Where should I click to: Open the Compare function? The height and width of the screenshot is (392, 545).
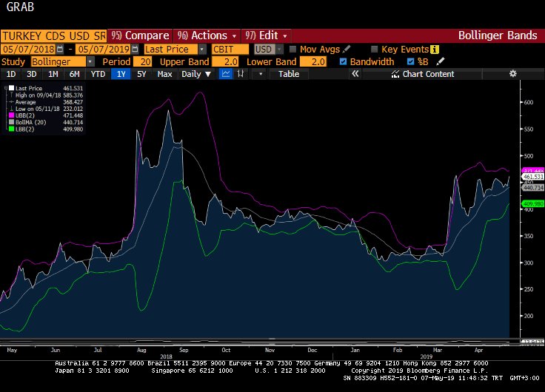tap(140, 36)
